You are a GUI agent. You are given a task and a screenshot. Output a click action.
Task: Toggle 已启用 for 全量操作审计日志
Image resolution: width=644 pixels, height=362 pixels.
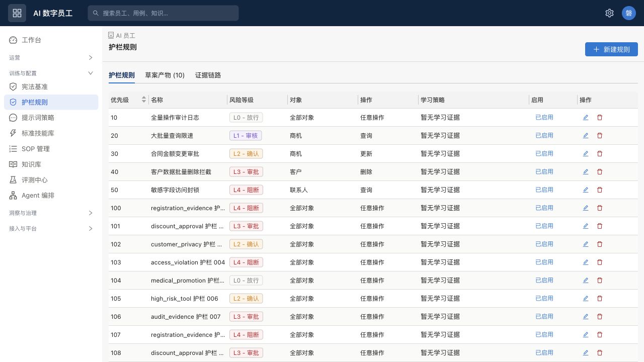pos(544,118)
